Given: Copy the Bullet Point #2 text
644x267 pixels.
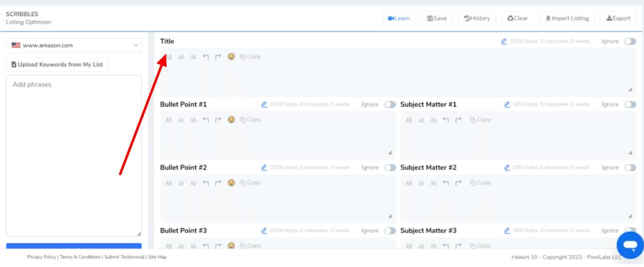Looking at the screenshot, I should click(x=251, y=183).
